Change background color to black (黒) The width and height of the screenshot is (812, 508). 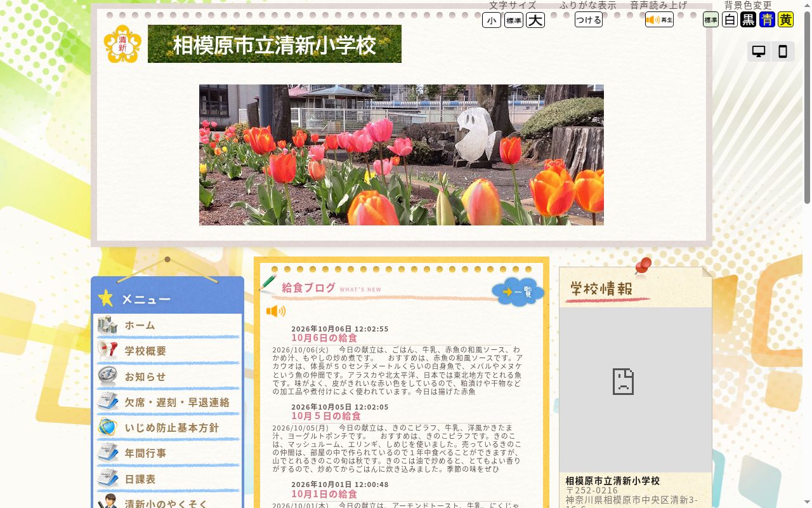click(x=749, y=20)
